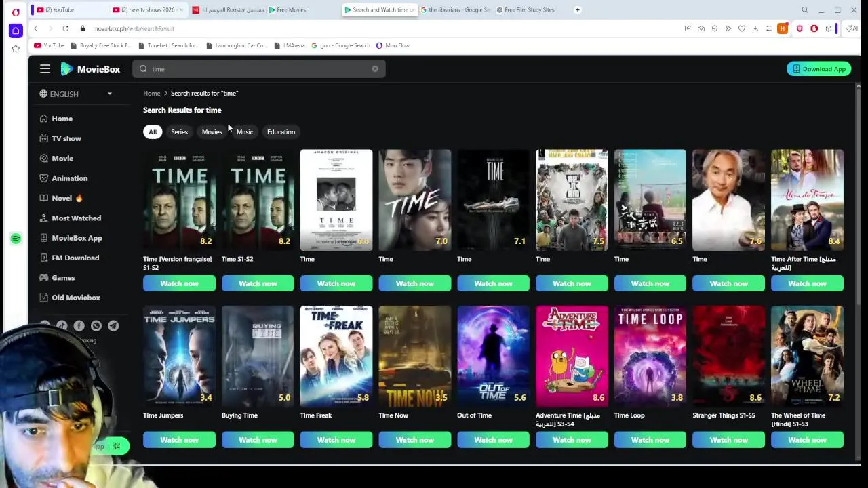
Task: Go to Home breadcrumb link
Action: [x=151, y=94]
